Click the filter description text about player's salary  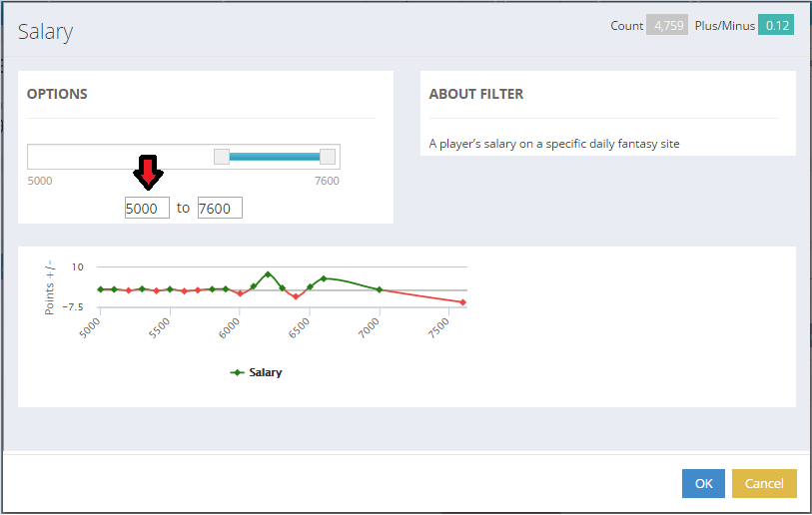coord(554,144)
